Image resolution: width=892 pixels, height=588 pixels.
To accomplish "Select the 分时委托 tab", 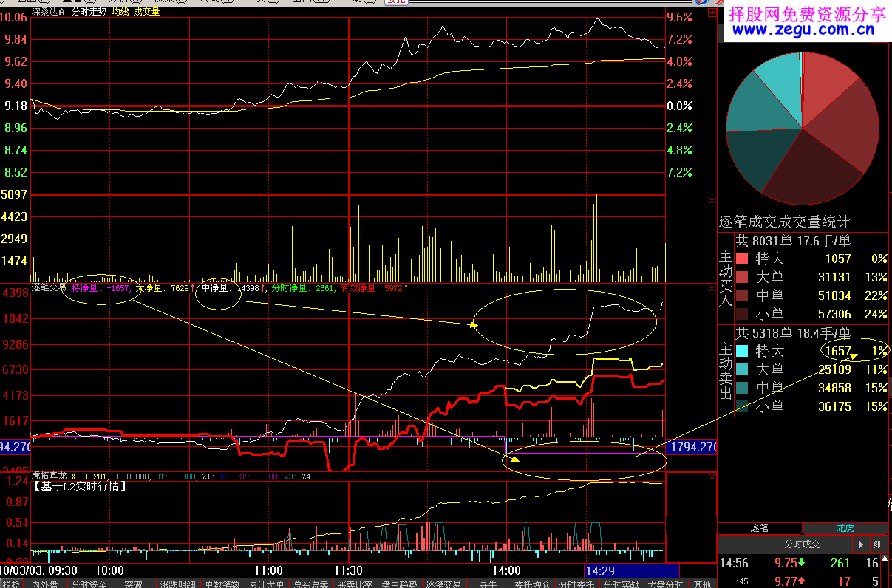I will pyautogui.click(x=576, y=584).
